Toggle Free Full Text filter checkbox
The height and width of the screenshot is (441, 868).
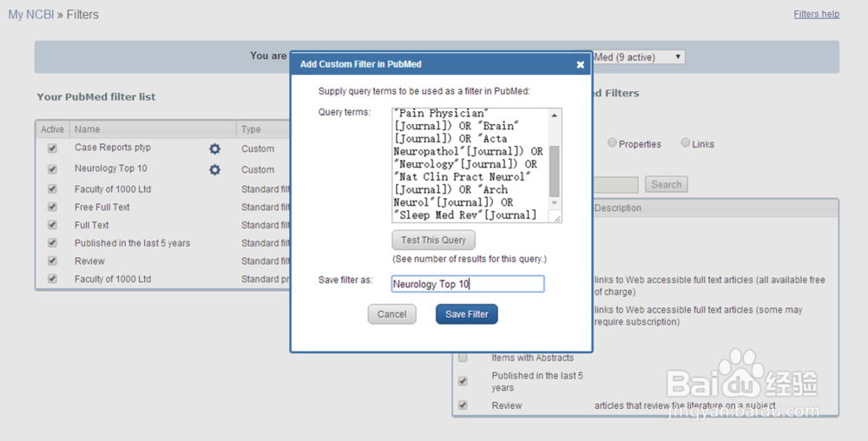point(52,207)
